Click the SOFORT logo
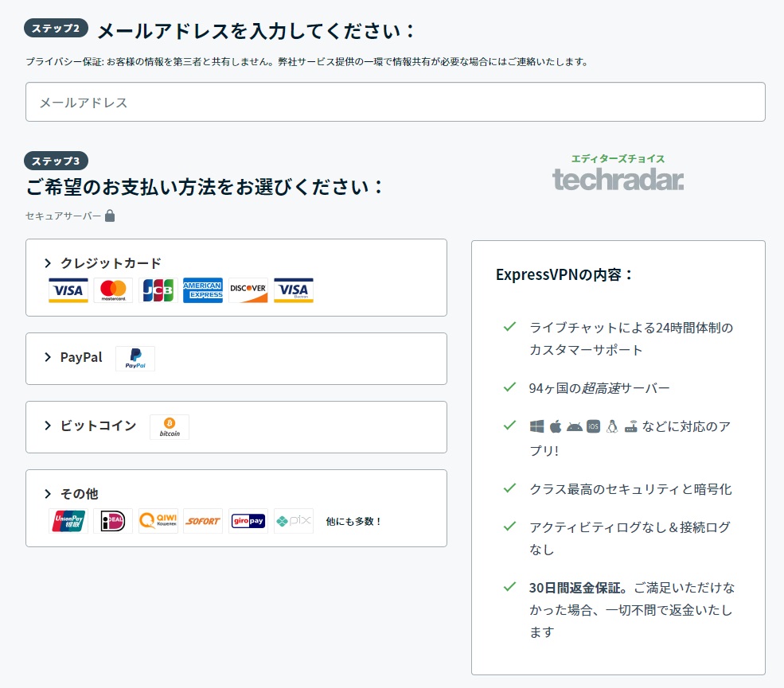 point(203,521)
